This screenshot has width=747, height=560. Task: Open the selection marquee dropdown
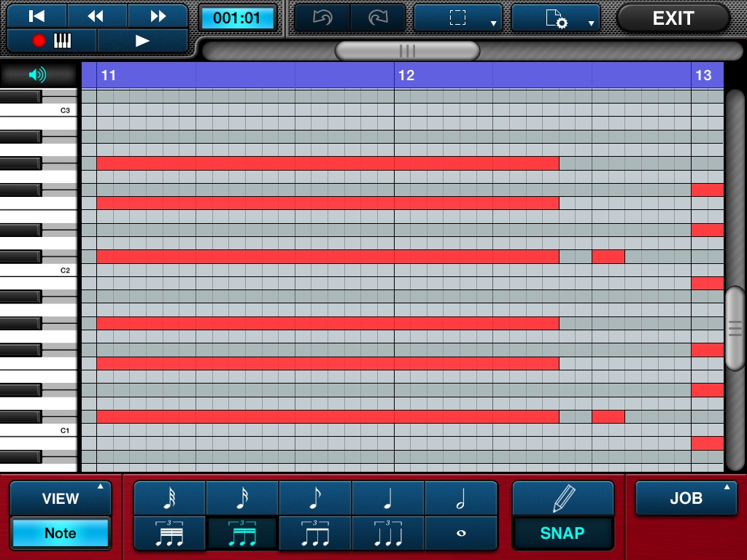(458, 18)
